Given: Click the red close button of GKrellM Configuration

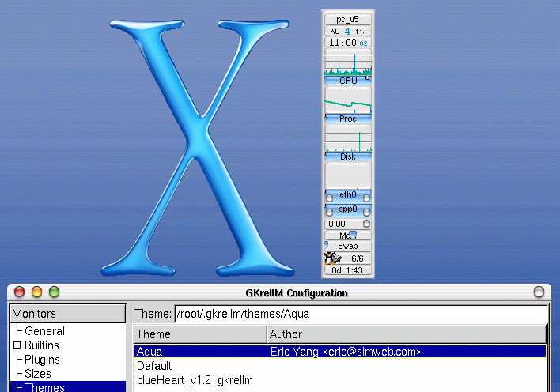Looking at the screenshot, I should click(19, 292).
